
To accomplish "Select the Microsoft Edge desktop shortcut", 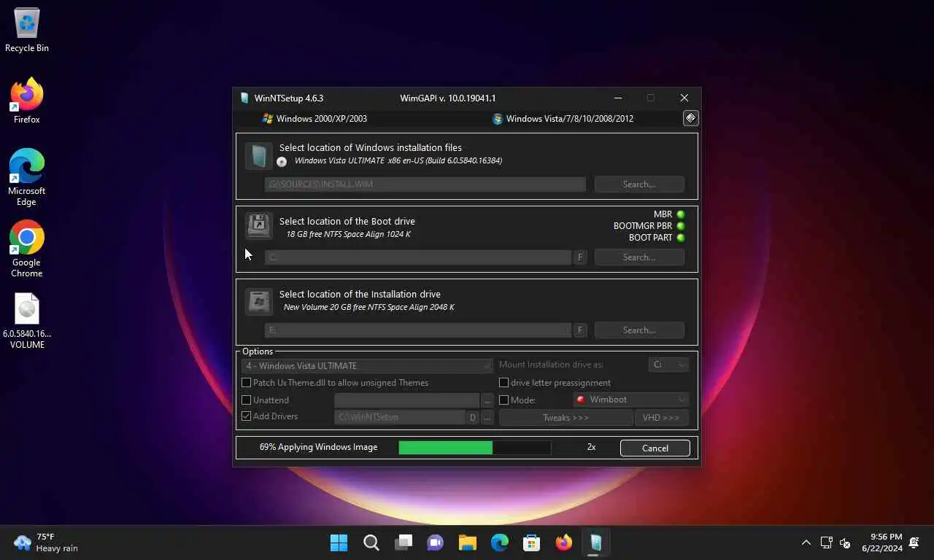I will (27, 177).
